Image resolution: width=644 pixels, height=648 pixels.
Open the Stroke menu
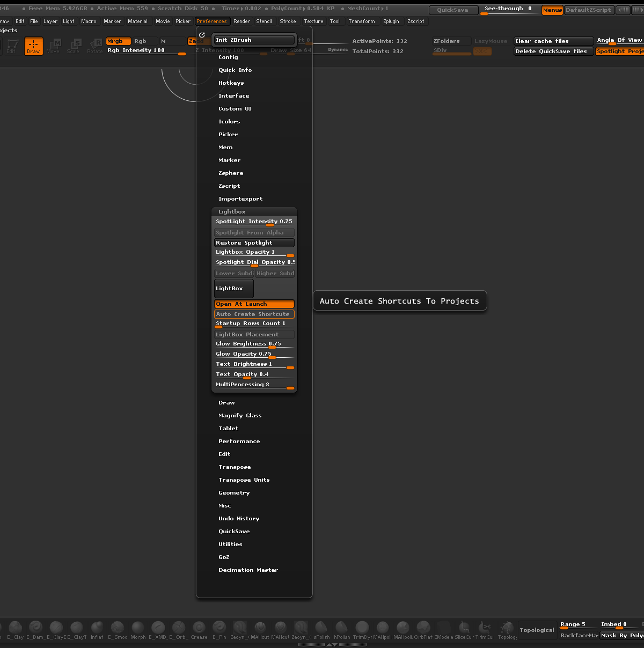[x=288, y=21]
